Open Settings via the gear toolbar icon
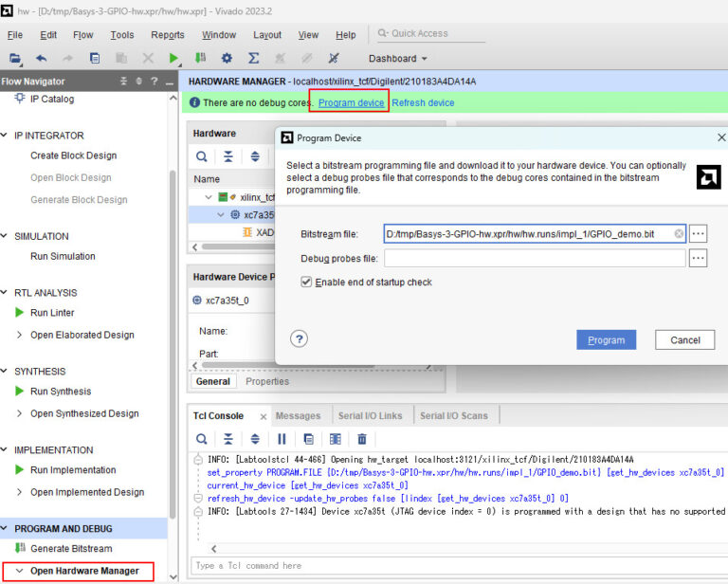 227,58
